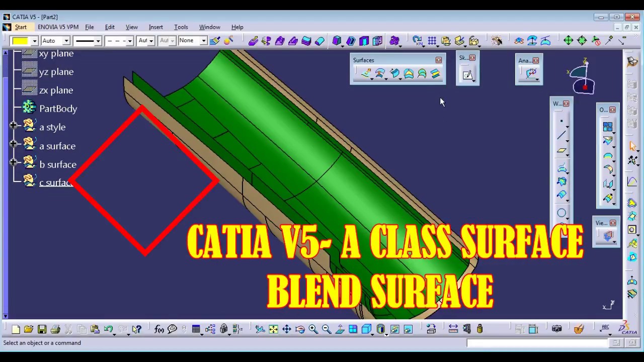
Task: Click the last icon in Surfaces toolbar
Action: coord(435,74)
